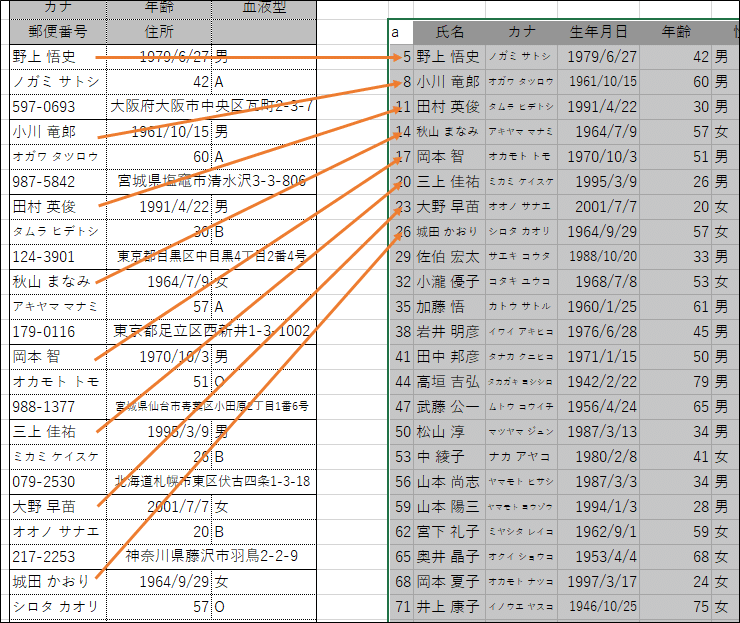Screen dimensions: 740x623
Task: Click the 氏名 column header in right table
Action: pyautogui.click(x=450, y=32)
